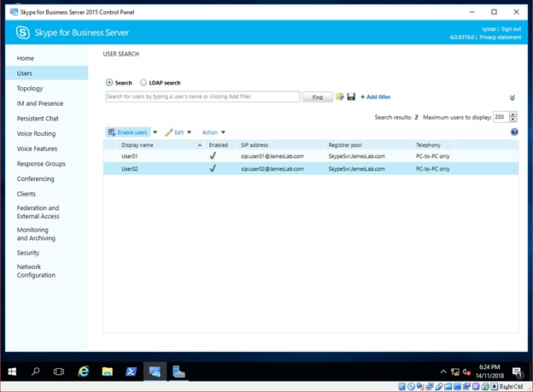This screenshot has height=392, width=533.
Task: Open File Explorer from the taskbar
Action: tap(108, 372)
